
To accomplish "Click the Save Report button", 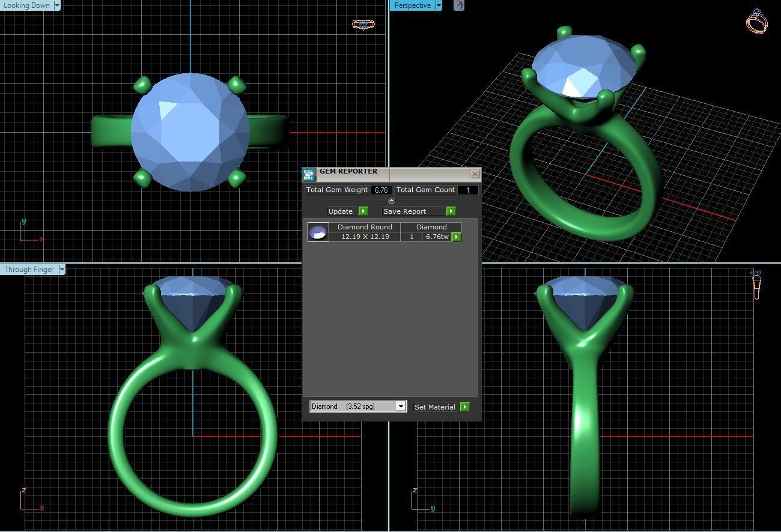I will pos(414,211).
